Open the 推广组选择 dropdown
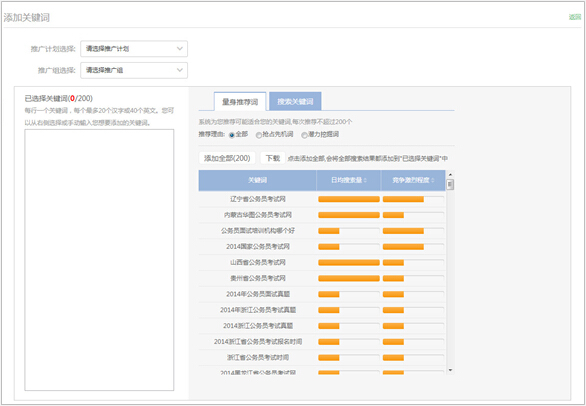 pos(134,70)
